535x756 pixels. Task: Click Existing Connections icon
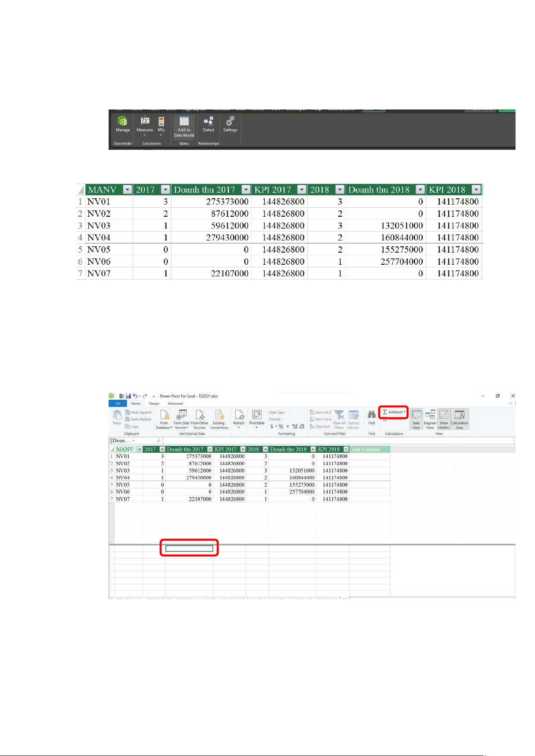click(x=219, y=415)
